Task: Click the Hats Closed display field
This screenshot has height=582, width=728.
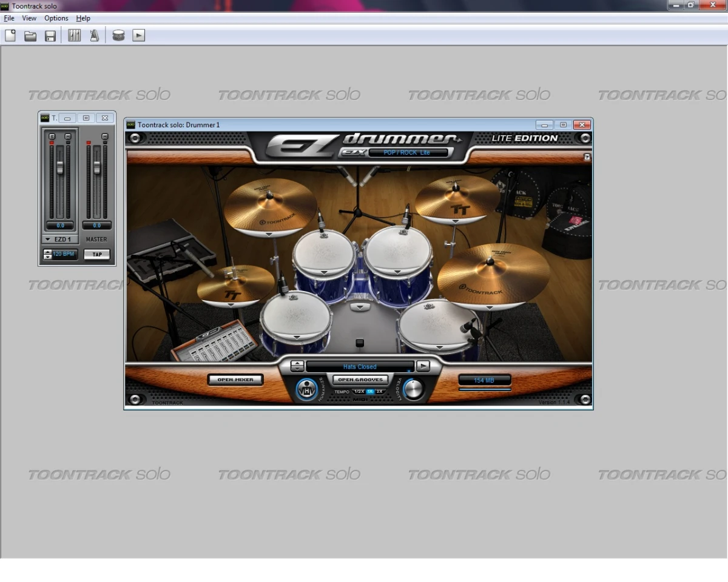Action: (360, 367)
